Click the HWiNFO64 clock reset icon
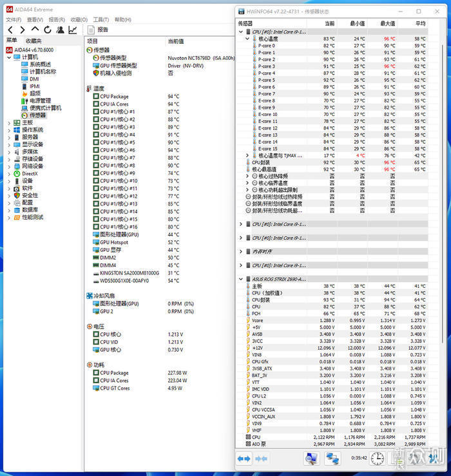 [x=377, y=459]
